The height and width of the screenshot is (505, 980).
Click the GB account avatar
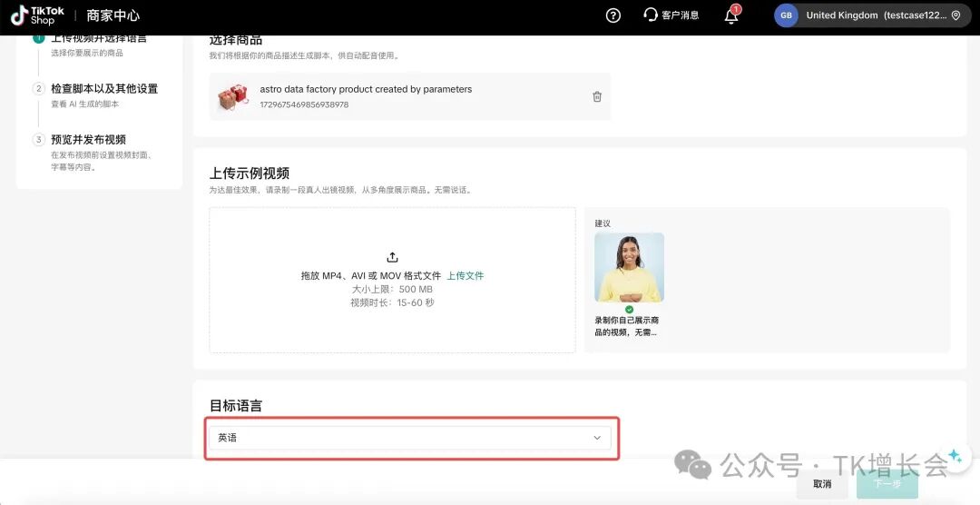[786, 15]
